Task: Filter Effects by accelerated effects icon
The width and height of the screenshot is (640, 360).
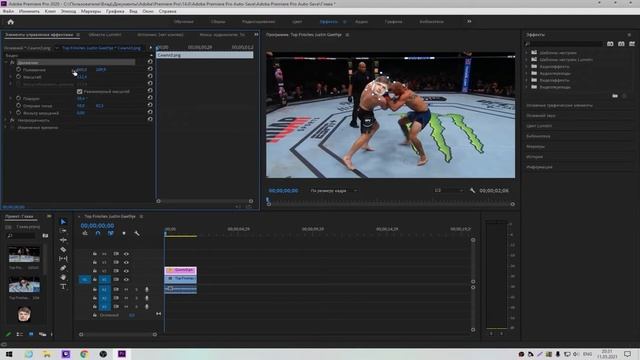Action: coord(610,44)
